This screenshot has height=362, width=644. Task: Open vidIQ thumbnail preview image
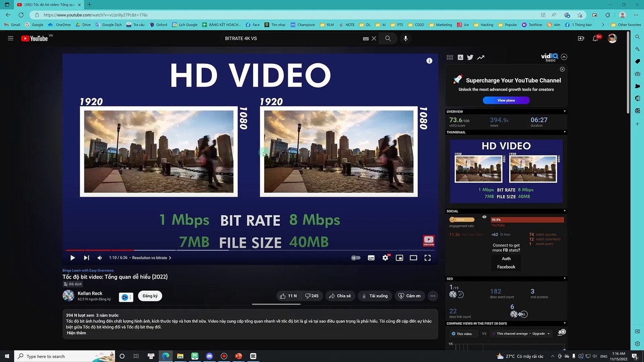[x=506, y=171]
